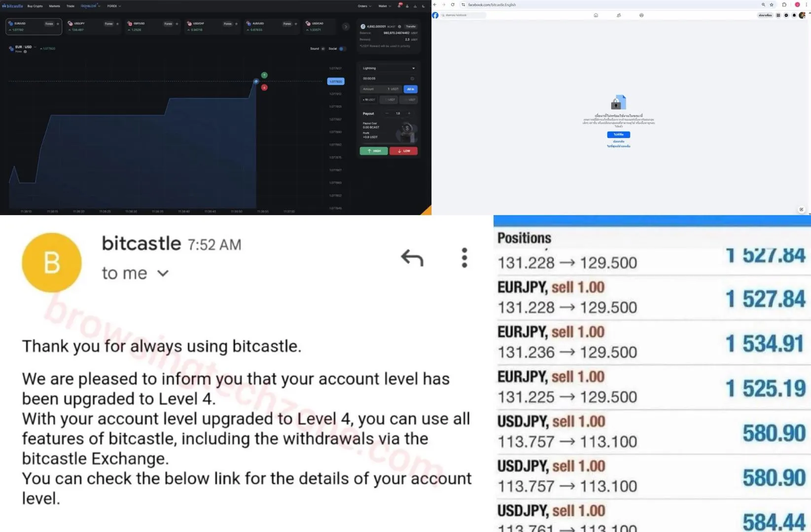
Task: Place a HIGH order
Action: pyautogui.click(x=374, y=151)
